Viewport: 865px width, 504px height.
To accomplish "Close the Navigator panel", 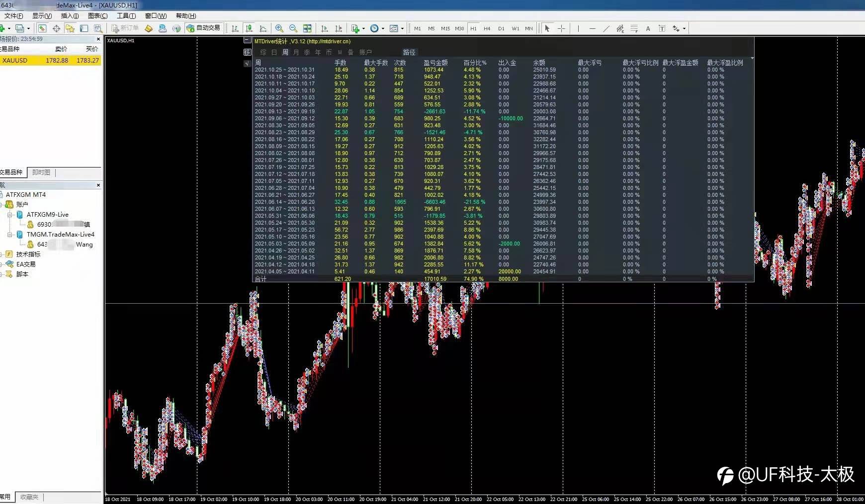I will click(x=98, y=185).
